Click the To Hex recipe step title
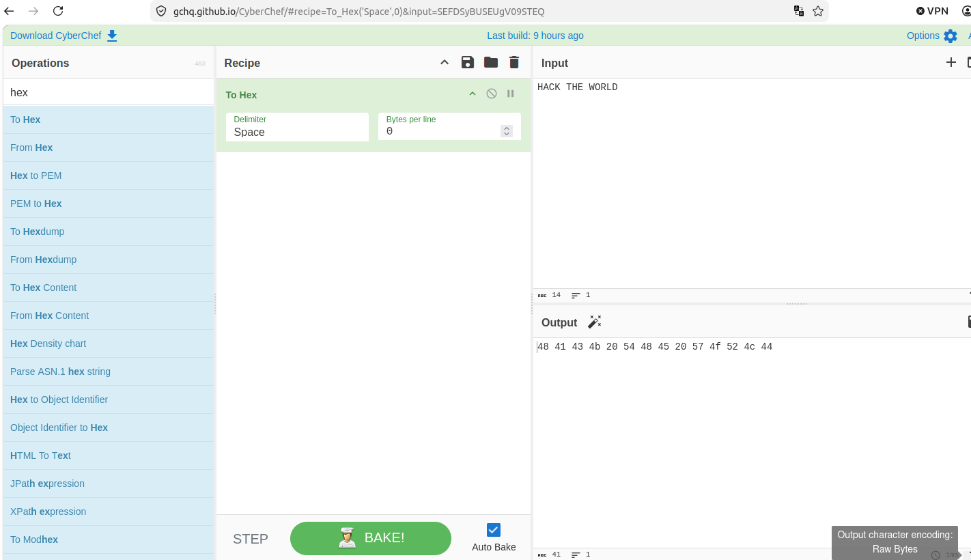This screenshot has width=971, height=560. [x=241, y=95]
